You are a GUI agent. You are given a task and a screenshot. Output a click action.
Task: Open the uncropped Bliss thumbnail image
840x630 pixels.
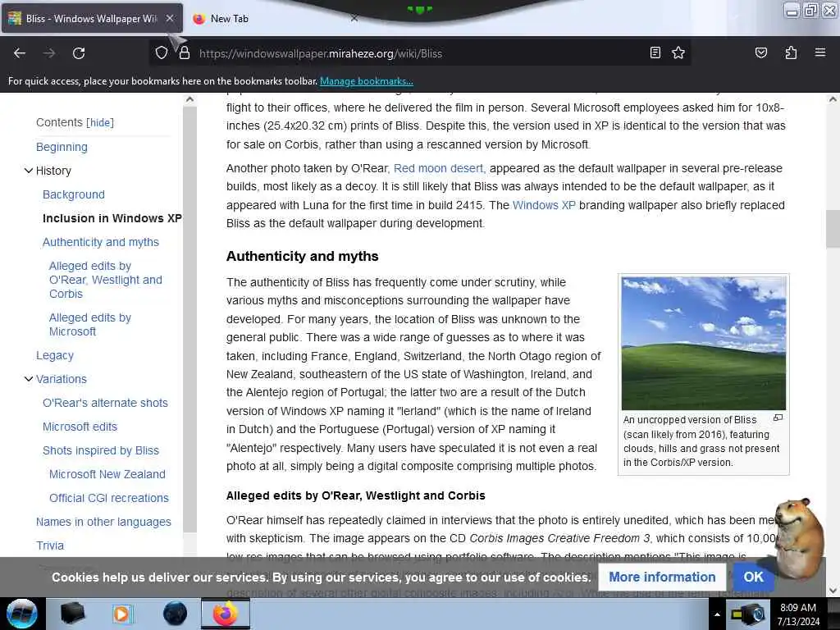703,344
